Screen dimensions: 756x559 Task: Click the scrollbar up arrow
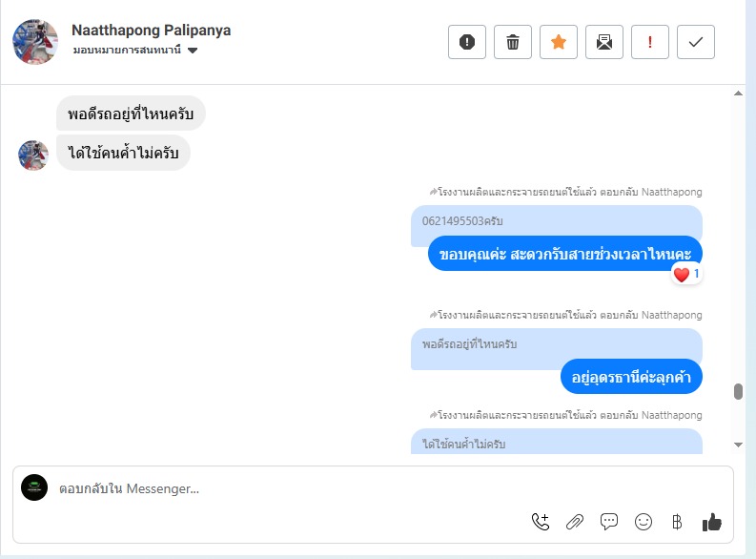[x=738, y=93]
